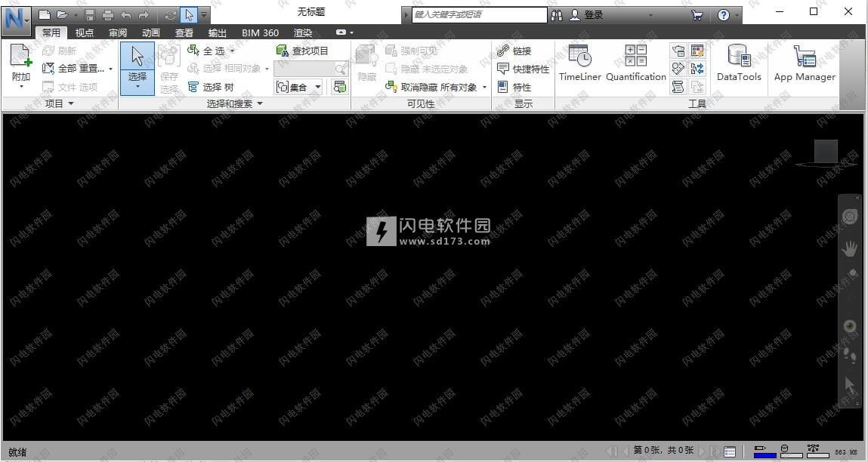Click the Help question mark icon
The height and width of the screenshot is (462, 868).
pyautogui.click(x=724, y=15)
